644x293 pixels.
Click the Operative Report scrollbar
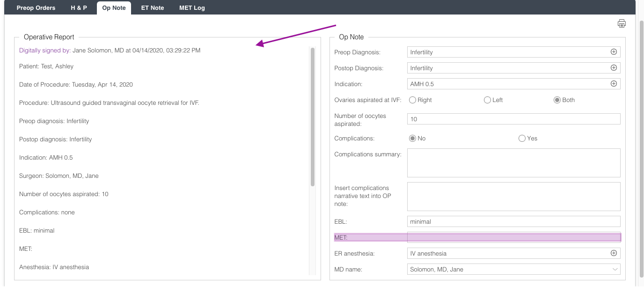point(312,117)
